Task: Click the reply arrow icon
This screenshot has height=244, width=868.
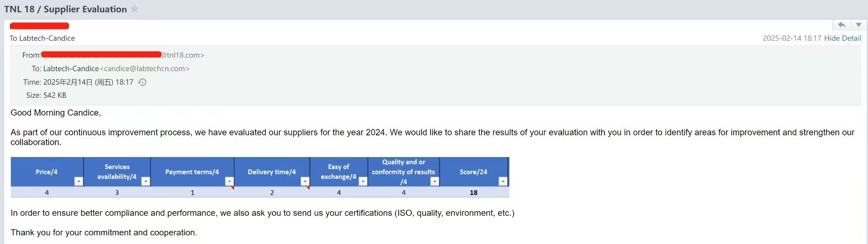Action: click(x=841, y=25)
